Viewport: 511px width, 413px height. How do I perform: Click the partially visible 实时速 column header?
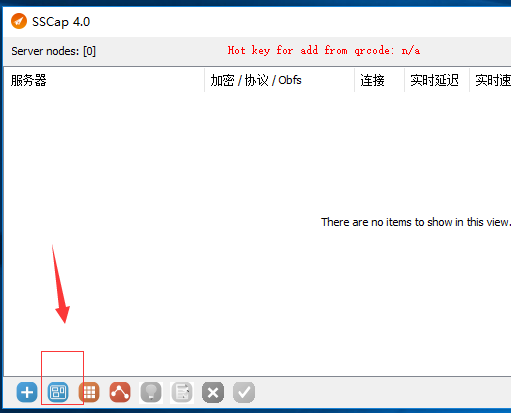click(490, 80)
